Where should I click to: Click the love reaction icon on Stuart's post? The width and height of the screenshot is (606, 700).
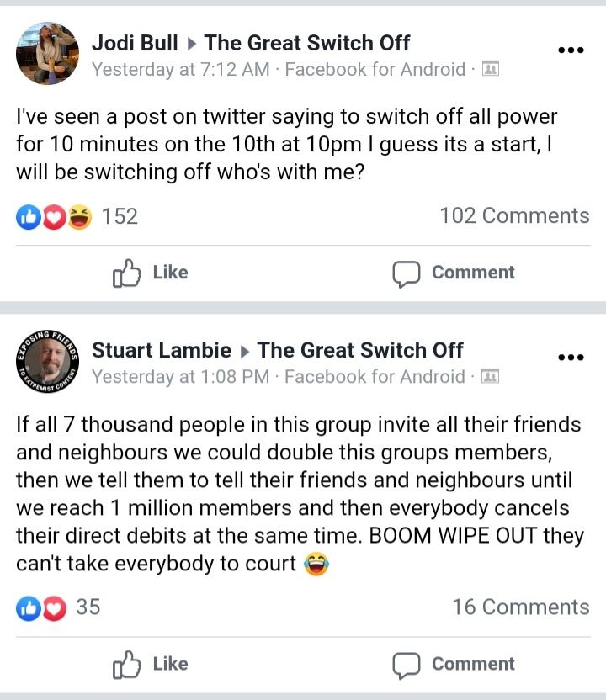[55, 608]
